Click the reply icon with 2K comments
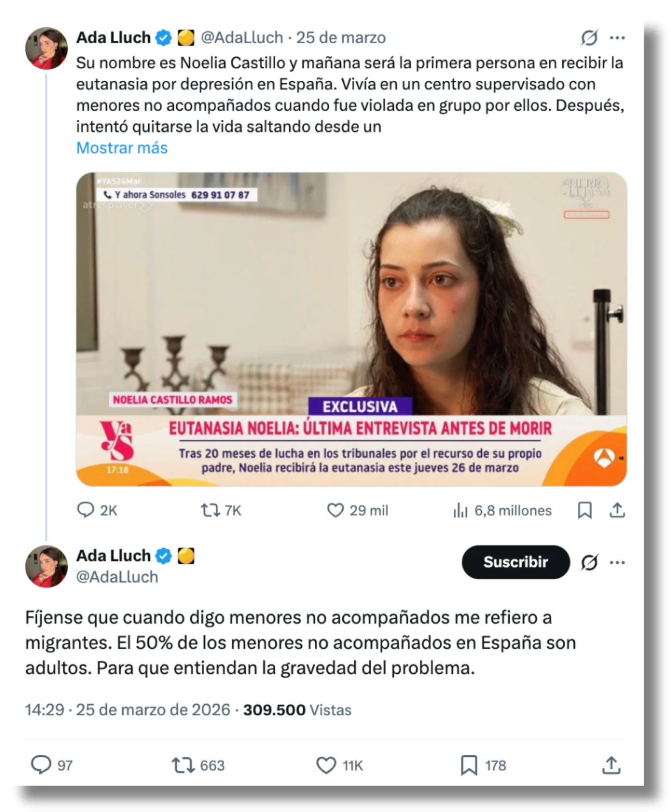The height and width of the screenshot is (812, 671). (x=86, y=510)
